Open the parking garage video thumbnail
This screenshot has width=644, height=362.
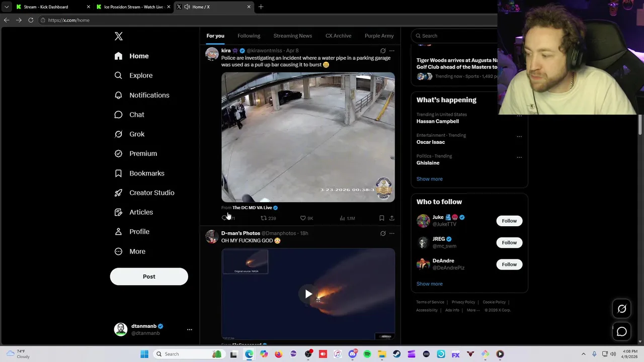(308, 137)
